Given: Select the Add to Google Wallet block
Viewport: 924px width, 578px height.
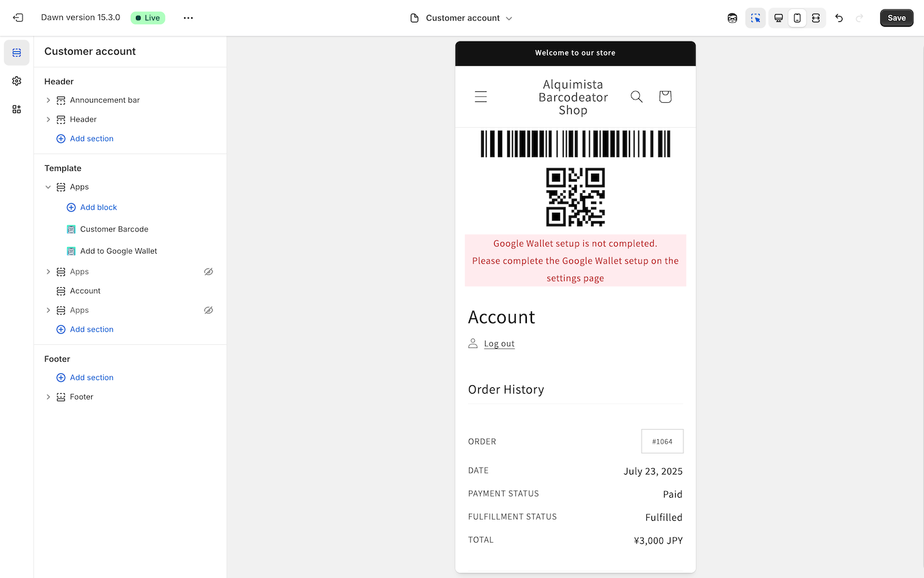Looking at the screenshot, I should coord(119,251).
